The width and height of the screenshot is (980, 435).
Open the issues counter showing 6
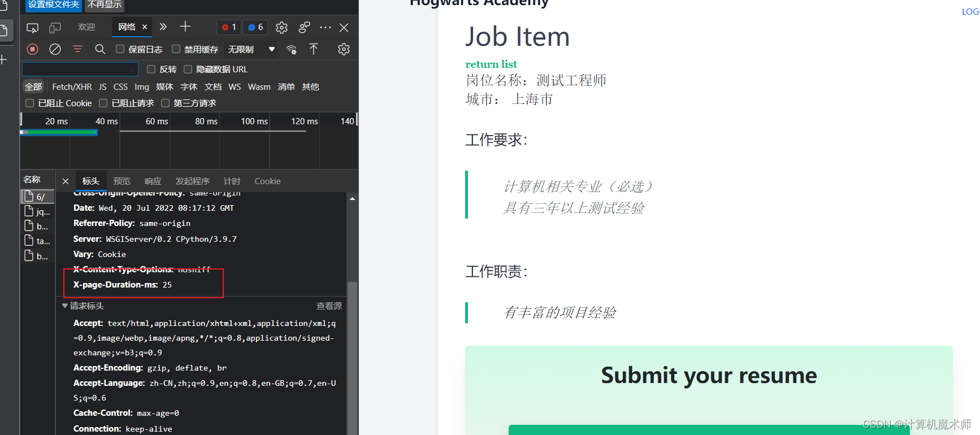click(x=255, y=27)
